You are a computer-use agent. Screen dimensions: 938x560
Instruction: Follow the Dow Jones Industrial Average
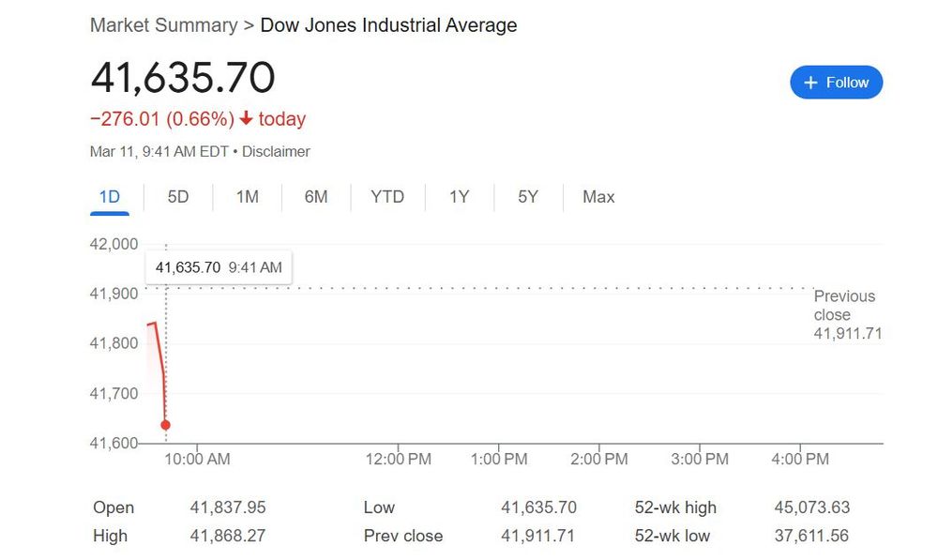point(837,83)
